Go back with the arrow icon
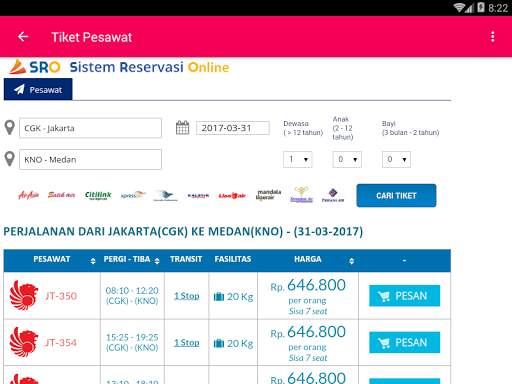 pos(23,37)
